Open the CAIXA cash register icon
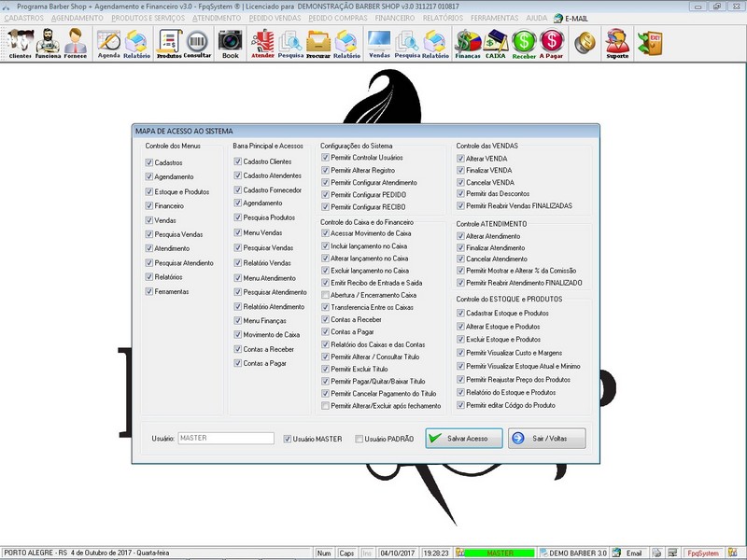747x560 pixels. pos(496,43)
